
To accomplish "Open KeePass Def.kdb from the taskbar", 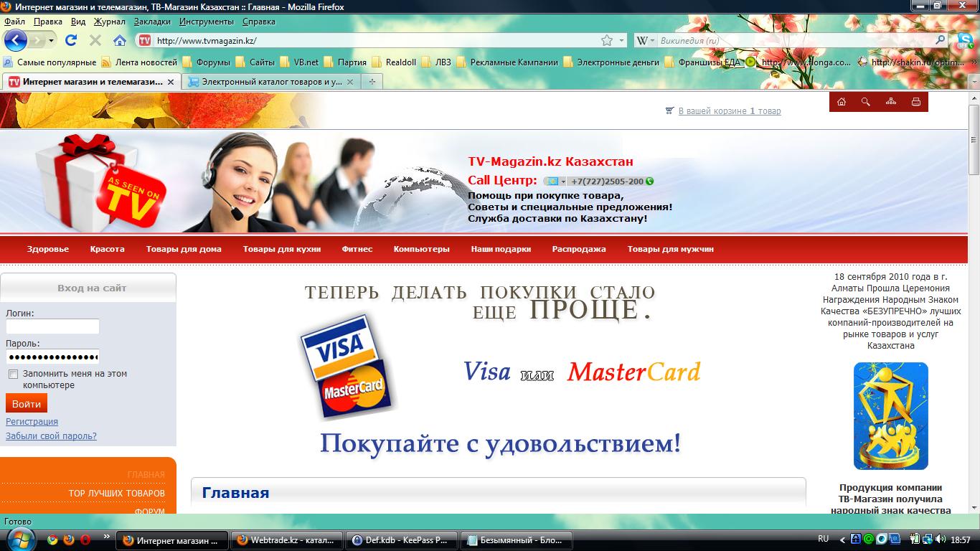I will (x=400, y=540).
